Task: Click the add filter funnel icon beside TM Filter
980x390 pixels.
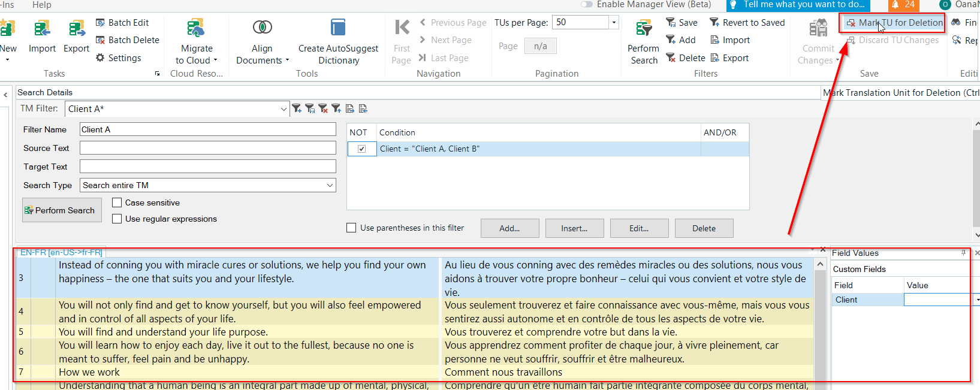Action: click(296, 108)
